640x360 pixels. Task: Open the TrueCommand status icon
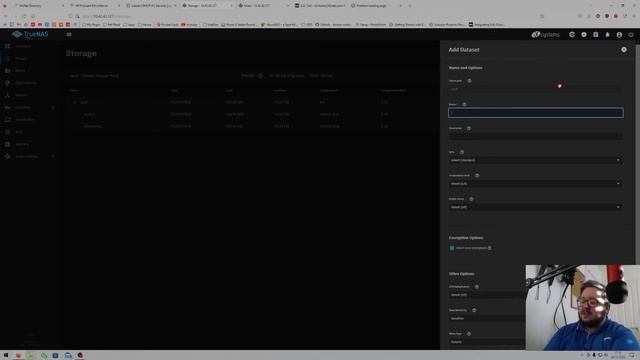(x=572, y=35)
